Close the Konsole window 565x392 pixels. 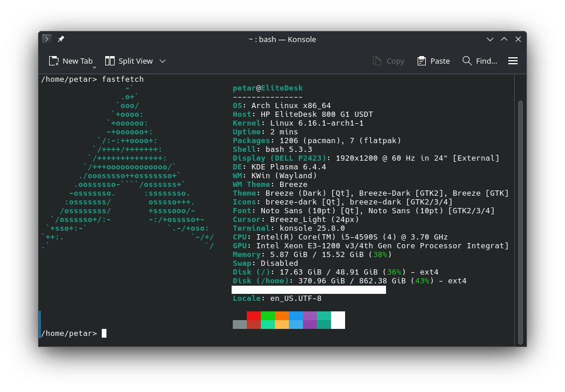pyautogui.click(x=518, y=39)
